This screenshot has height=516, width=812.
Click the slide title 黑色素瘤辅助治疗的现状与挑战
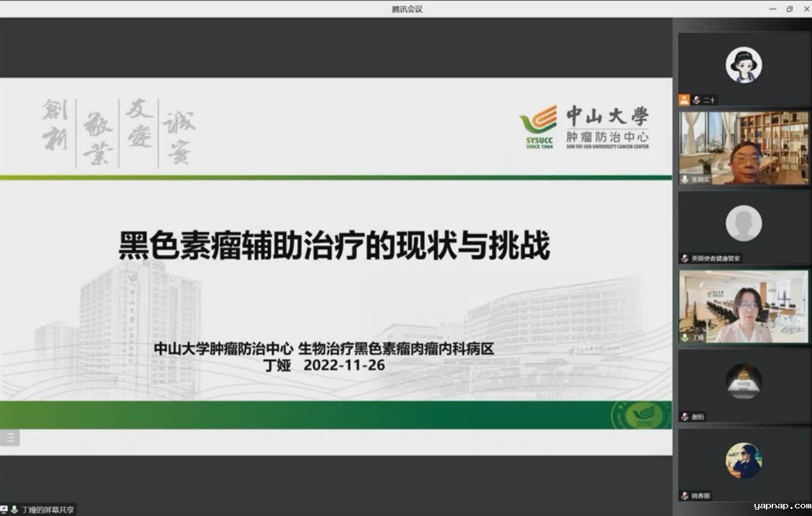(x=334, y=246)
